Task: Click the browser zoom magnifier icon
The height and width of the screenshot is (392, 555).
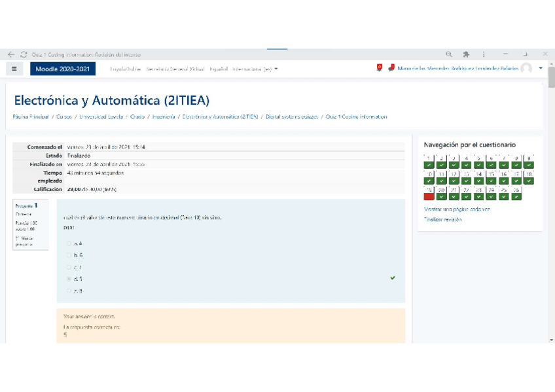Action: [x=449, y=55]
